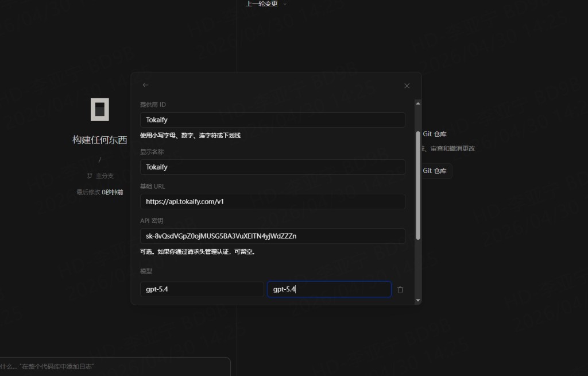Image resolution: width=588 pixels, height=376 pixels.
Task: Click the 主分支 branch label
Action: pos(105,176)
